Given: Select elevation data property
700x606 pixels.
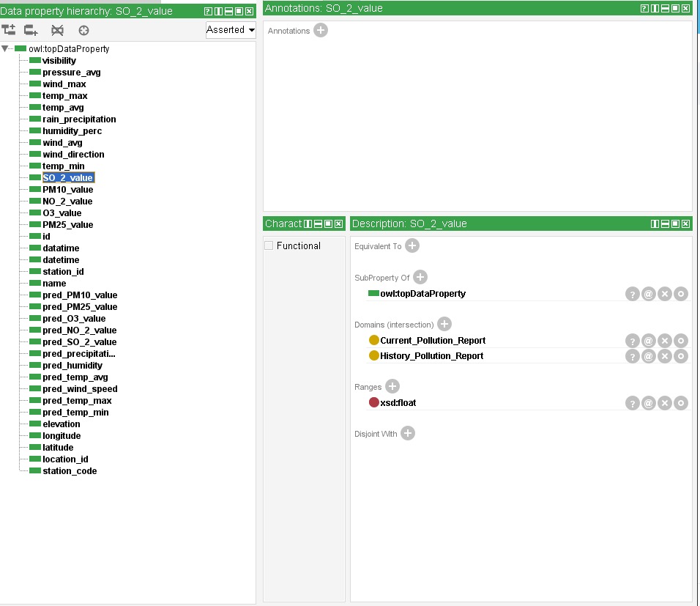Looking at the screenshot, I should coord(62,424).
